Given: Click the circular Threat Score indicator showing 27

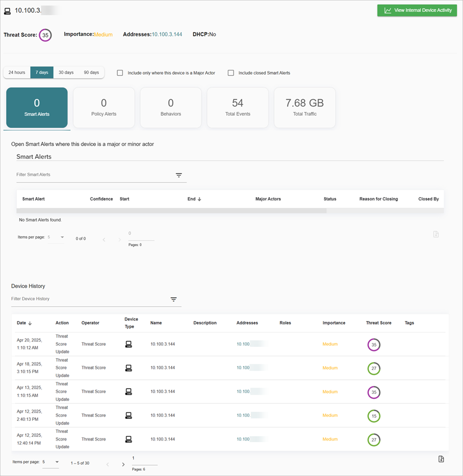Looking at the screenshot, I should pyautogui.click(x=374, y=368).
